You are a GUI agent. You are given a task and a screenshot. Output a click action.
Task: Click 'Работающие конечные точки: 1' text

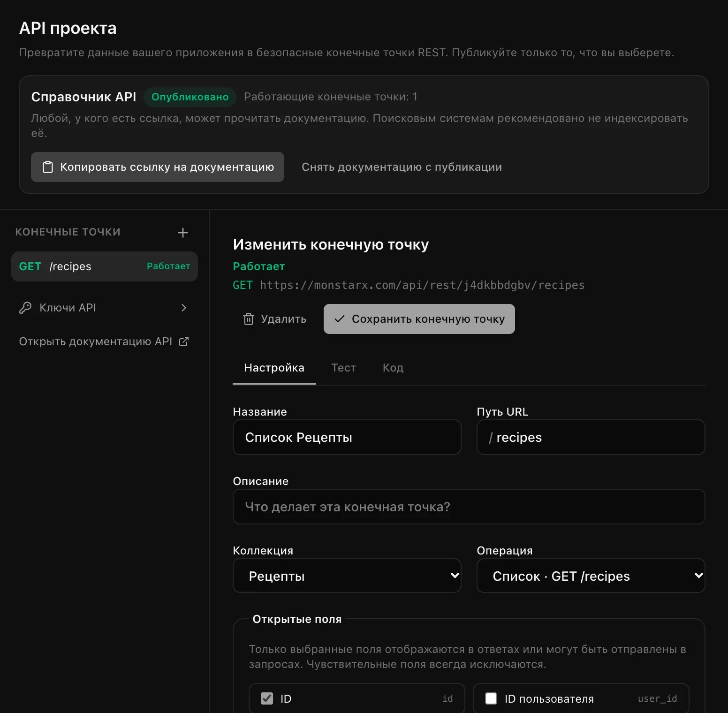[x=331, y=97]
